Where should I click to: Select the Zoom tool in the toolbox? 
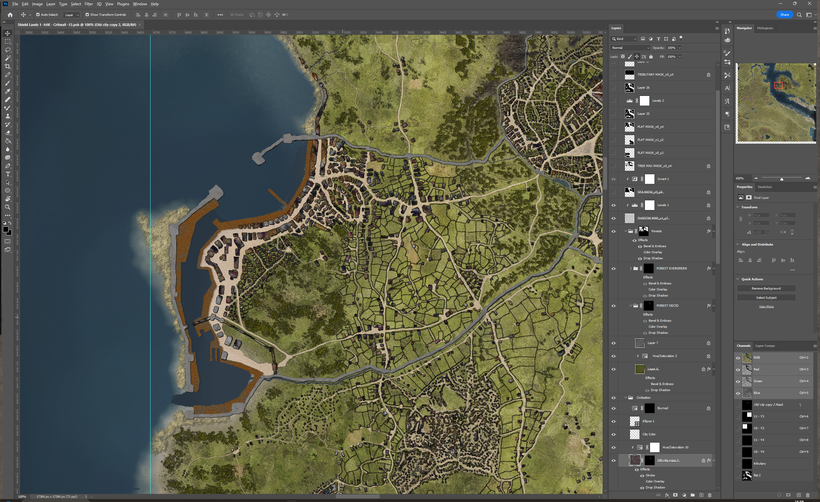[7, 207]
